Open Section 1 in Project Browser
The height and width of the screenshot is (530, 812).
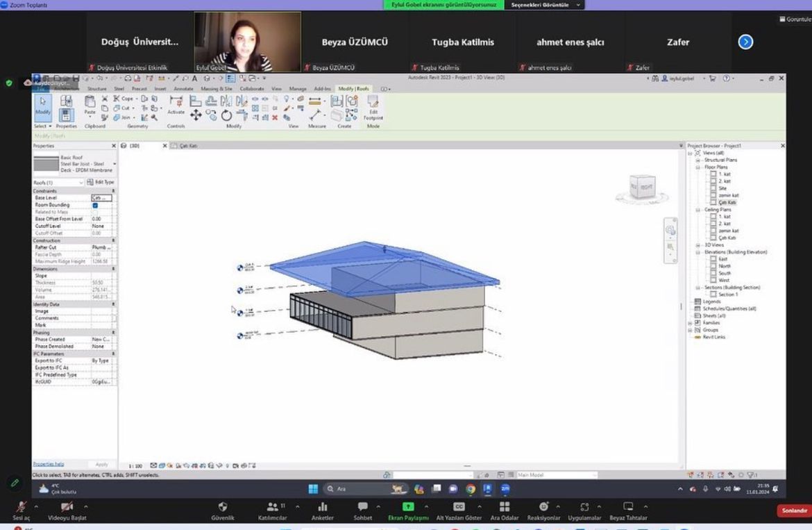tap(727, 295)
